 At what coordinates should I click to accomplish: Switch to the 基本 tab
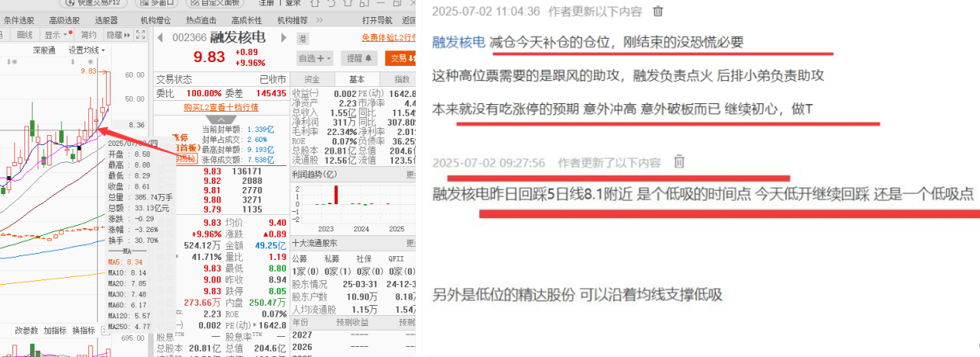pos(357,79)
